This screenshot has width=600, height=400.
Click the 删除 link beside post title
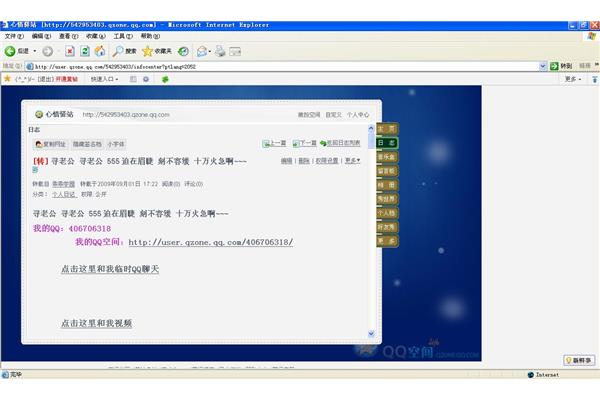(x=304, y=161)
